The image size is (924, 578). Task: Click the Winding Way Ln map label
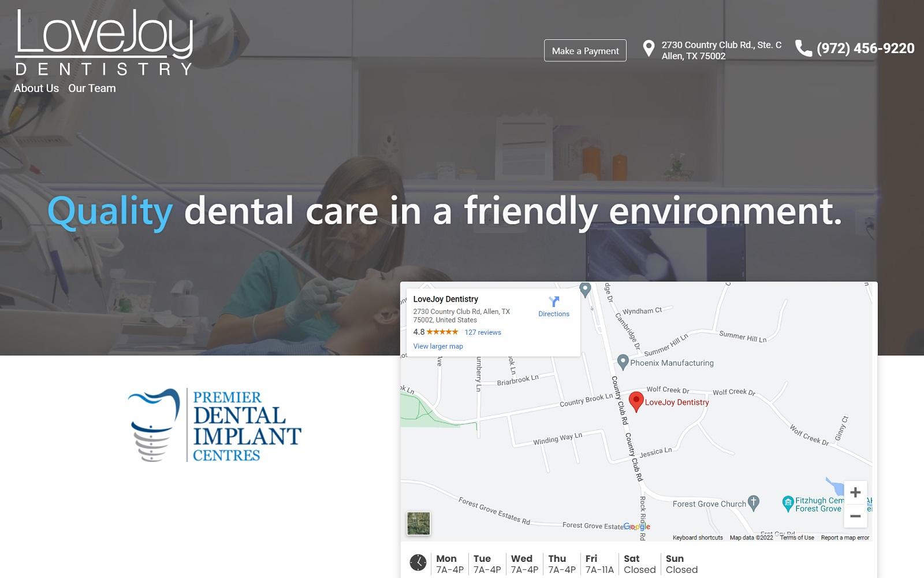coord(557,439)
